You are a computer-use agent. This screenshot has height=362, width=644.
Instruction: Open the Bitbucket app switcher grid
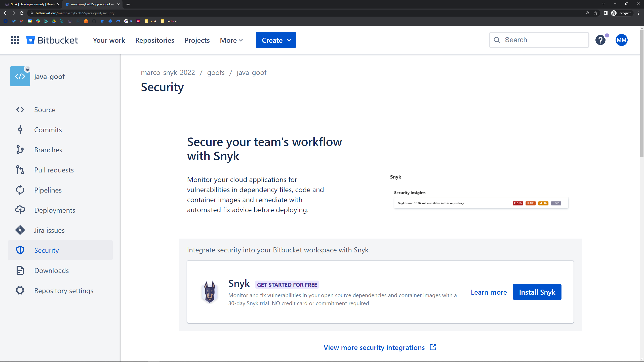15,40
